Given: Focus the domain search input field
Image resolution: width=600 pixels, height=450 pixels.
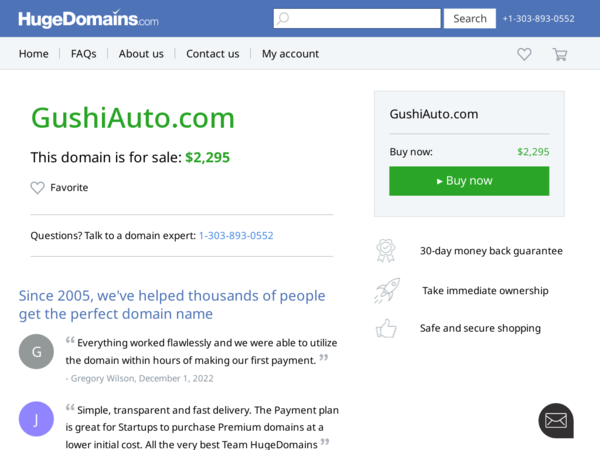Looking at the screenshot, I should pyautogui.click(x=357, y=18).
